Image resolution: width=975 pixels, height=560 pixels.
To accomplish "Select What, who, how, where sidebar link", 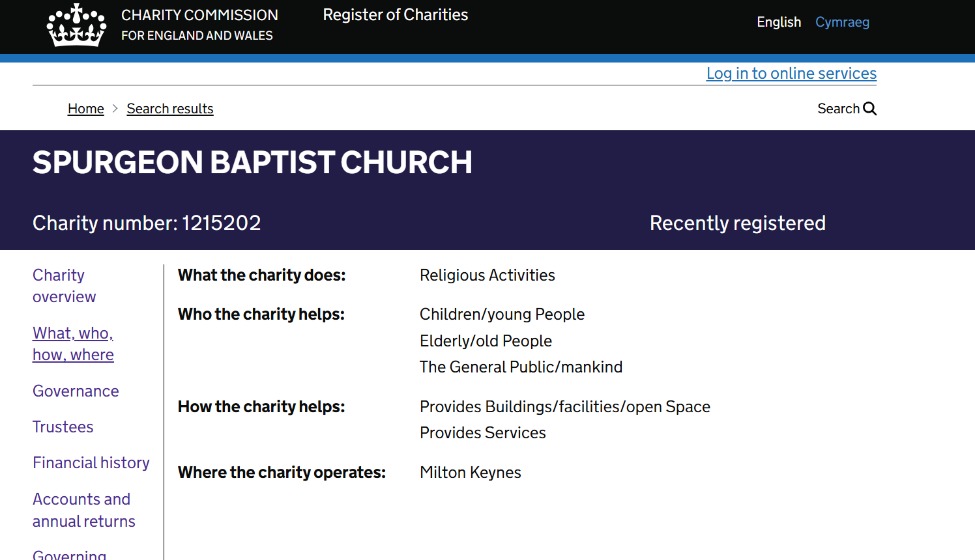I will tap(73, 344).
